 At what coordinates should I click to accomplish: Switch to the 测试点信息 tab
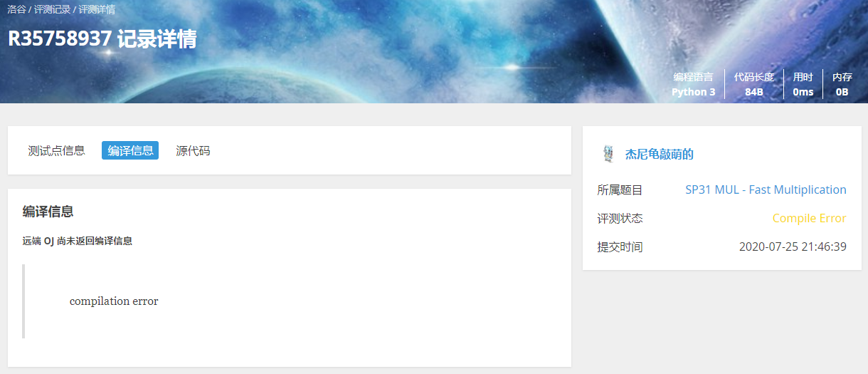[x=56, y=150]
